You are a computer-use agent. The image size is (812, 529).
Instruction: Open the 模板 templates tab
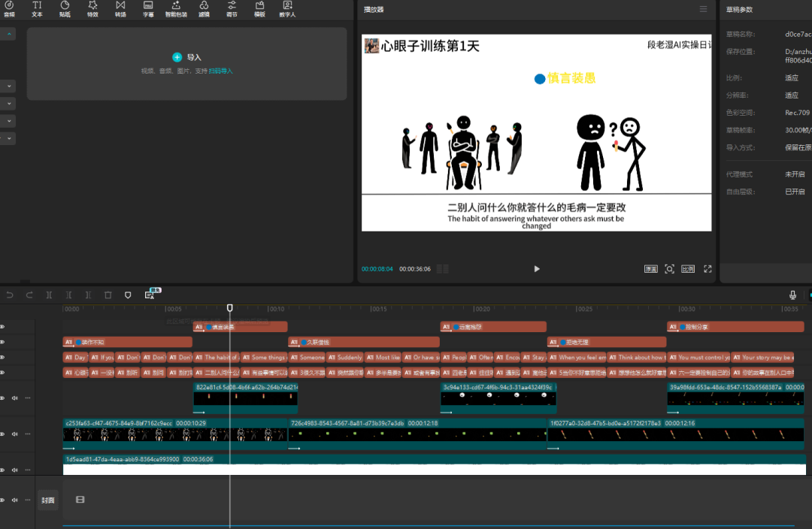click(259, 8)
